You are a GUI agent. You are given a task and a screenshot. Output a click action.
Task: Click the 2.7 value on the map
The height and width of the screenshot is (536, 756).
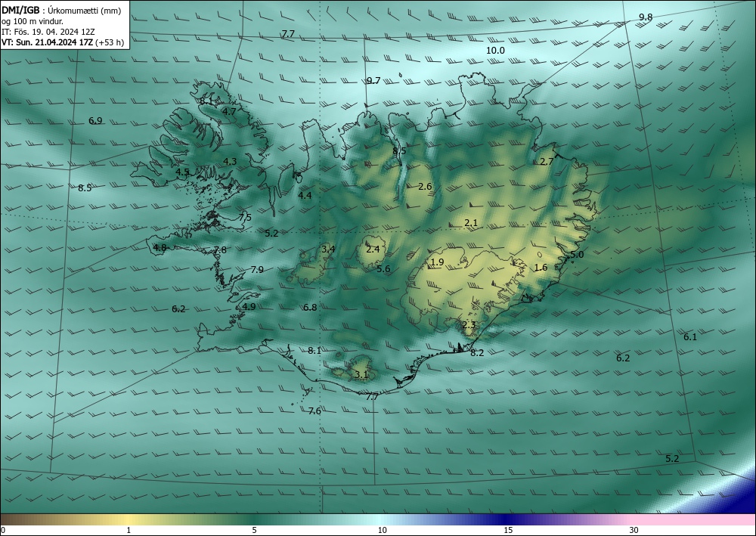point(547,162)
